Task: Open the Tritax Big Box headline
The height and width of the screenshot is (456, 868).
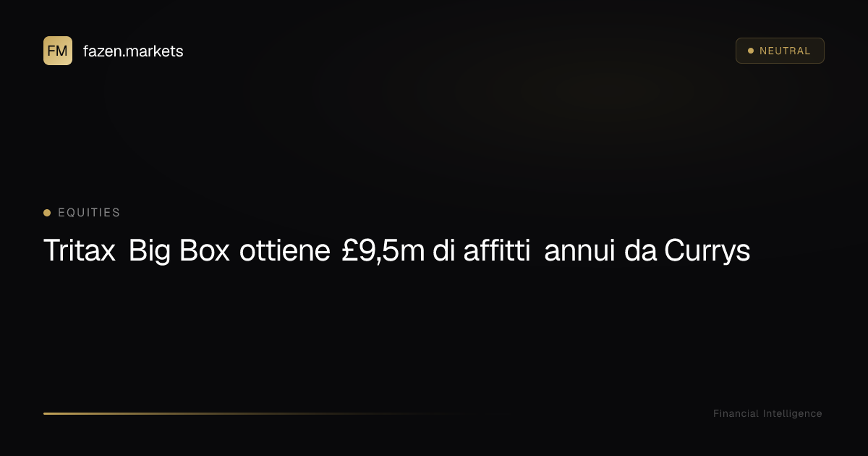Action: click(396, 251)
